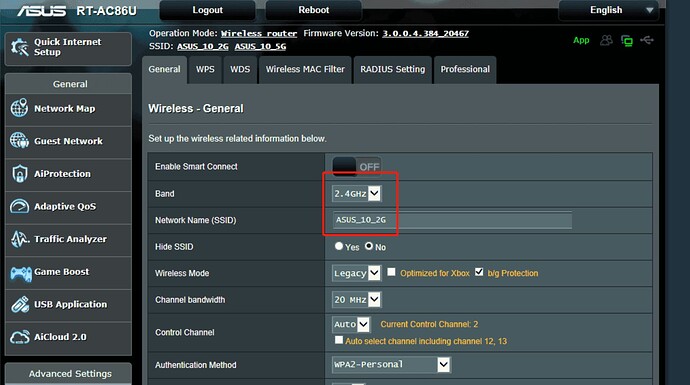Screen dimensions: 690x385
Task: Open Authentication Method WPA2-Personal dropdown
Action: 391,364
